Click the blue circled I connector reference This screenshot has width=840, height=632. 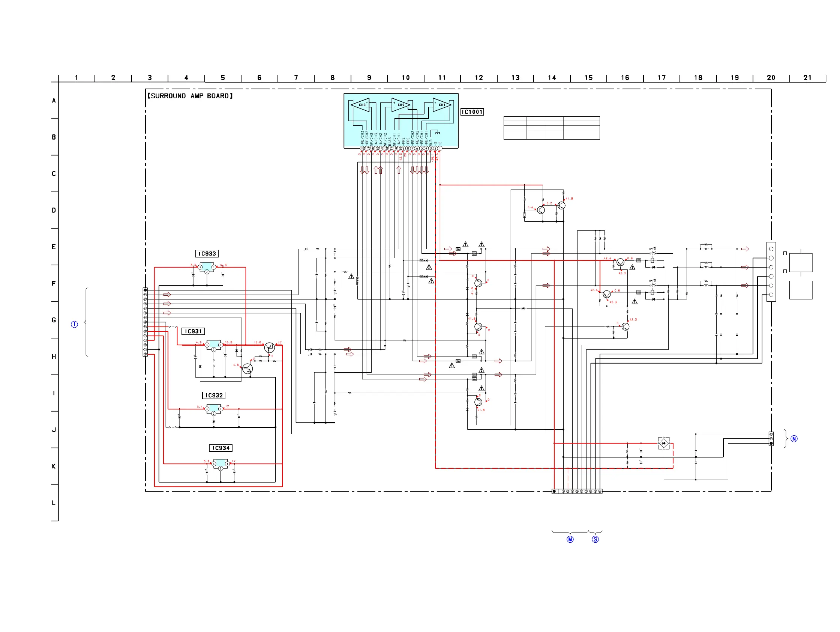(x=74, y=324)
